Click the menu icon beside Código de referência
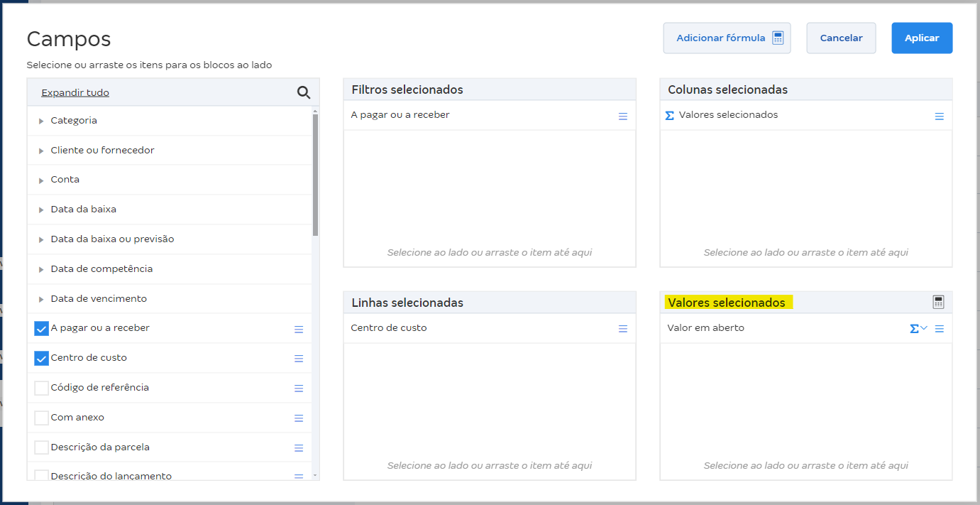 point(299,389)
